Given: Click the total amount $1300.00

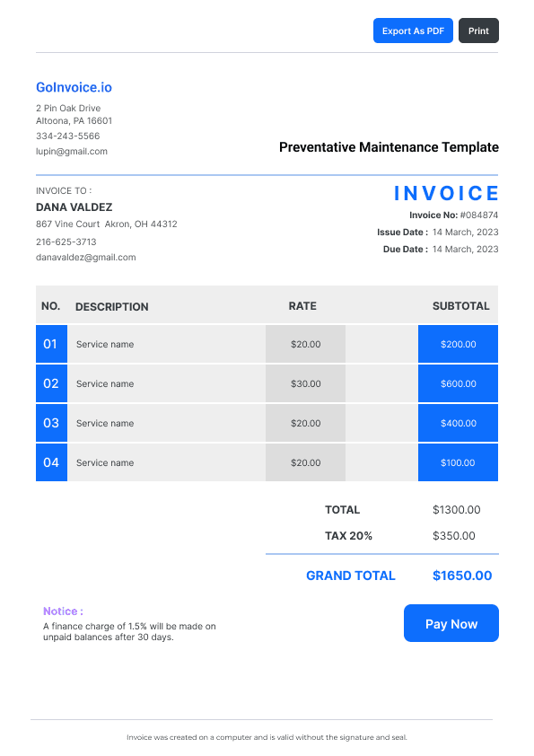Looking at the screenshot, I should pyautogui.click(x=457, y=510).
